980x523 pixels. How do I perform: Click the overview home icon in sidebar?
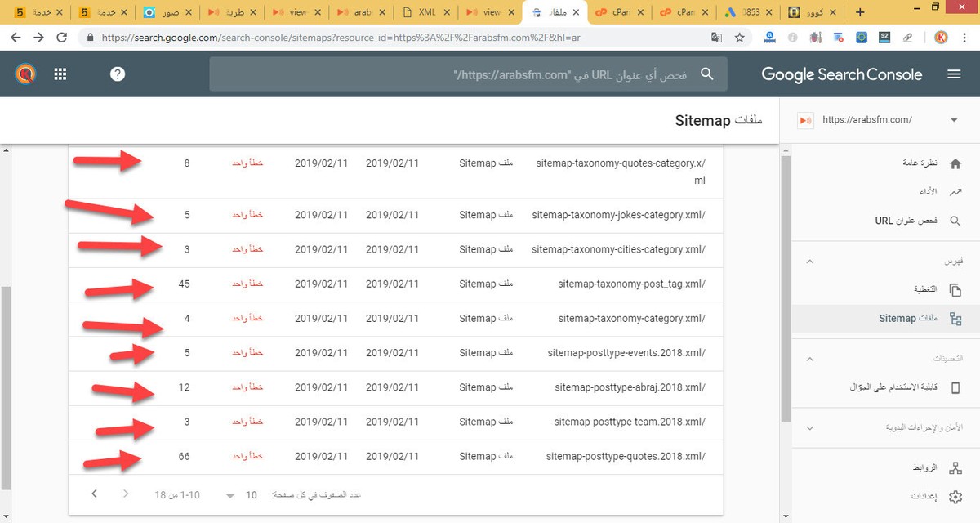(x=955, y=163)
